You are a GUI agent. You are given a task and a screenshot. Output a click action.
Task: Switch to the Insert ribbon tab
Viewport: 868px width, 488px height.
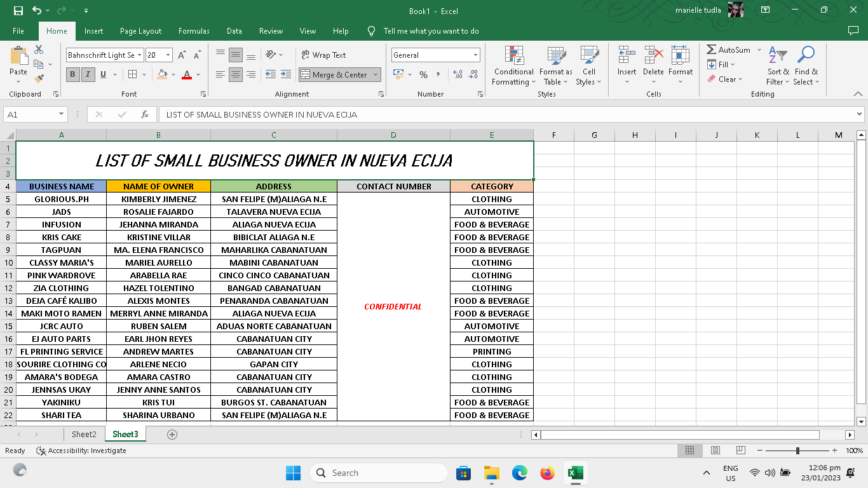pyautogui.click(x=93, y=31)
